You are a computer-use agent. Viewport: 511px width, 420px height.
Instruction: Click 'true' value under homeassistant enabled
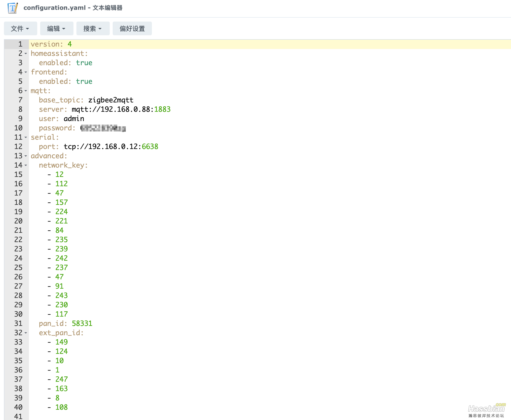point(84,63)
